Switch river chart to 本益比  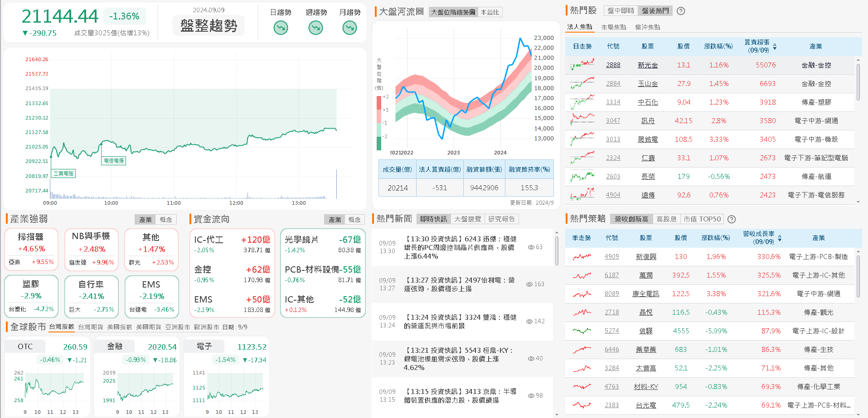(490, 12)
